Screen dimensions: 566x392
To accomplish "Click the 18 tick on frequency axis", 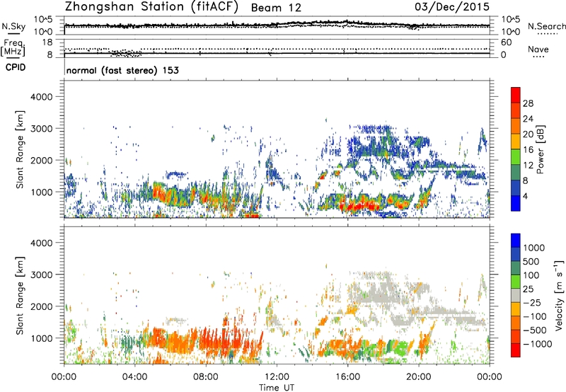I will (47, 42).
